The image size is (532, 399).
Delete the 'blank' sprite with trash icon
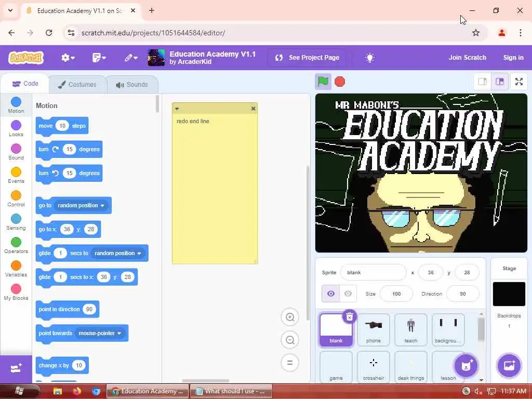(350, 317)
